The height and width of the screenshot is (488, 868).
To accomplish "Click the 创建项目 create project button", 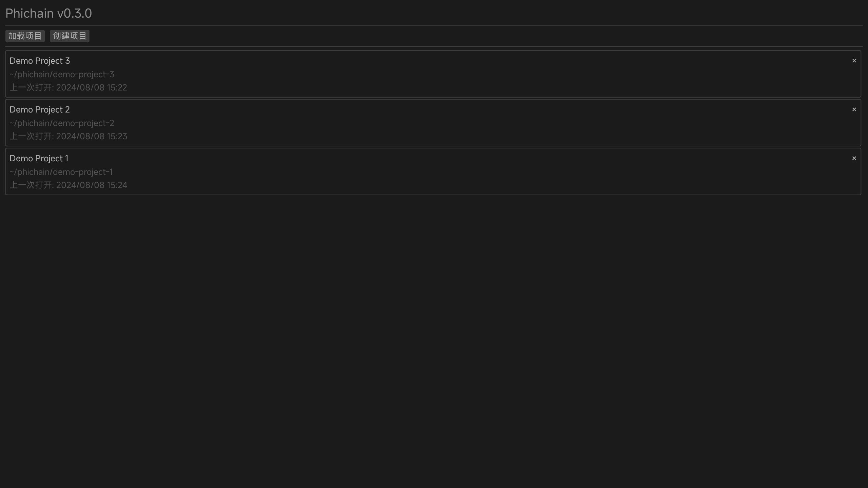I will 70,36.
